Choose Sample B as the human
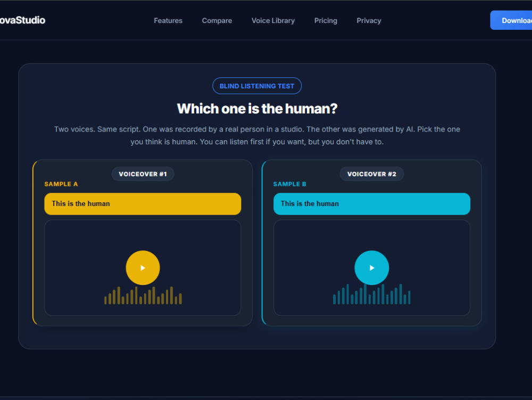 [x=371, y=204]
